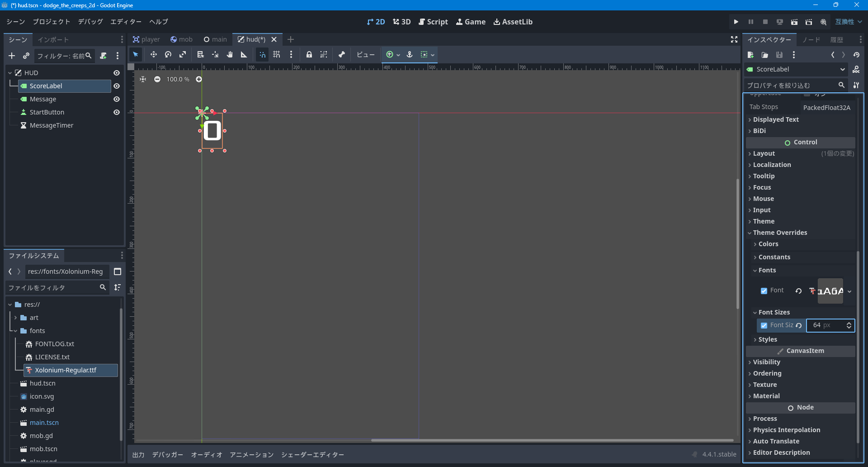Expand the Colors subsection
This screenshot has height=467, width=868.
tap(803, 244)
